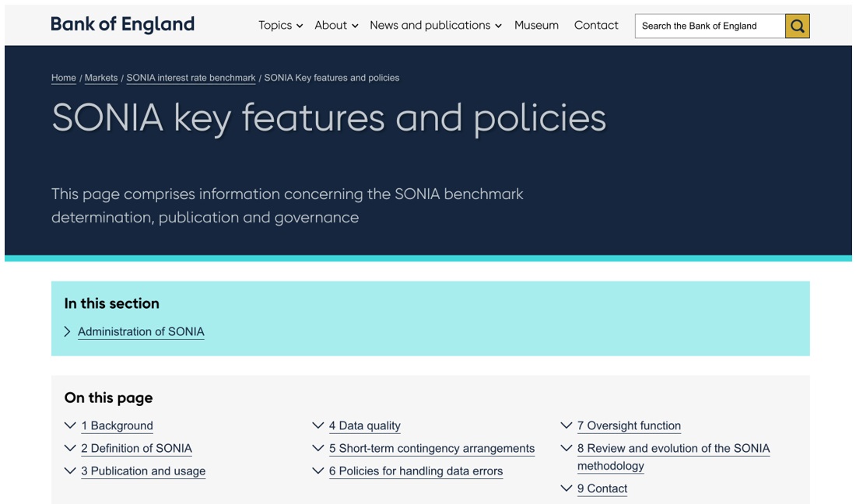Click chevron beside 6 Policies for handling data errors
The image size is (856, 504).
tap(317, 471)
